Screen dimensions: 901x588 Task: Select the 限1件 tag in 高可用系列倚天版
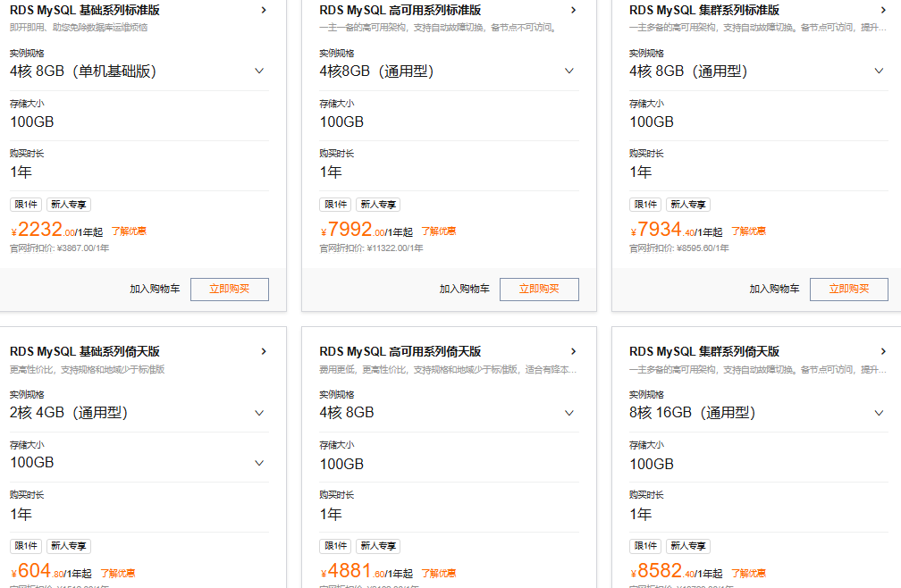point(335,546)
